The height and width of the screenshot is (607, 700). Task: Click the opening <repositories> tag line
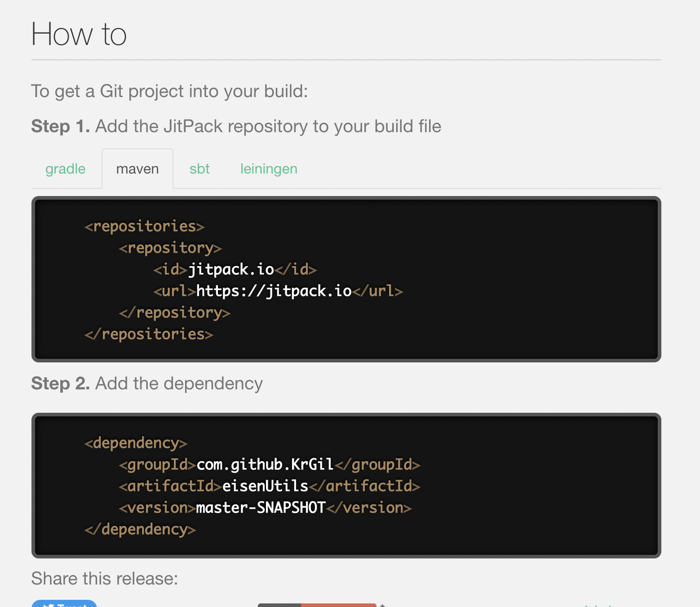click(x=145, y=226)
